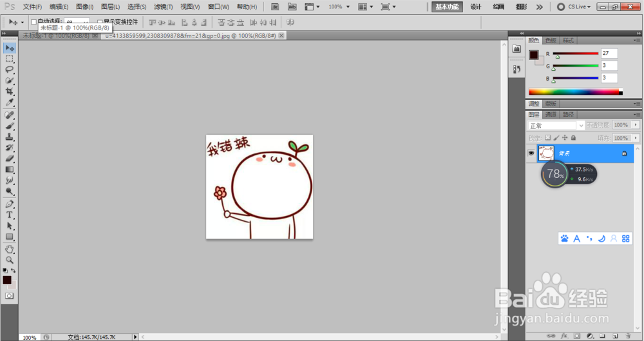Open the CS Live button
This screenshot has height=341, width=644.
point(574,6)
